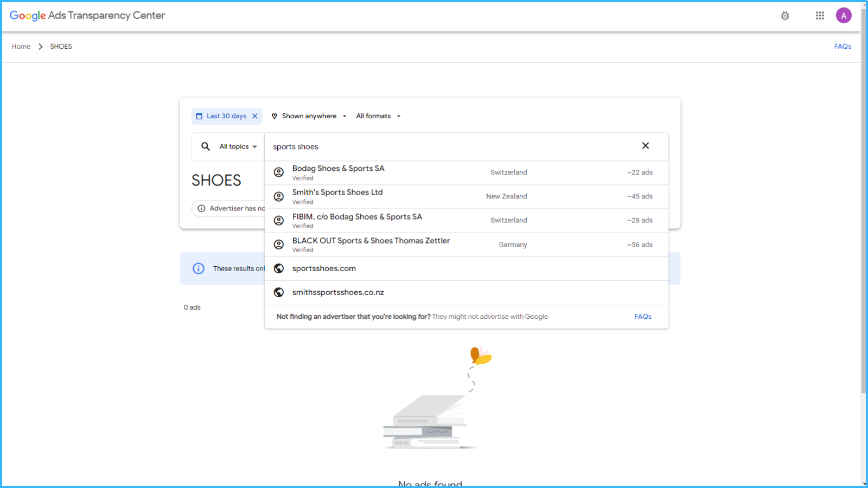
Task: Click the SHOES advertiser heading
Action: tap(216, 181)
